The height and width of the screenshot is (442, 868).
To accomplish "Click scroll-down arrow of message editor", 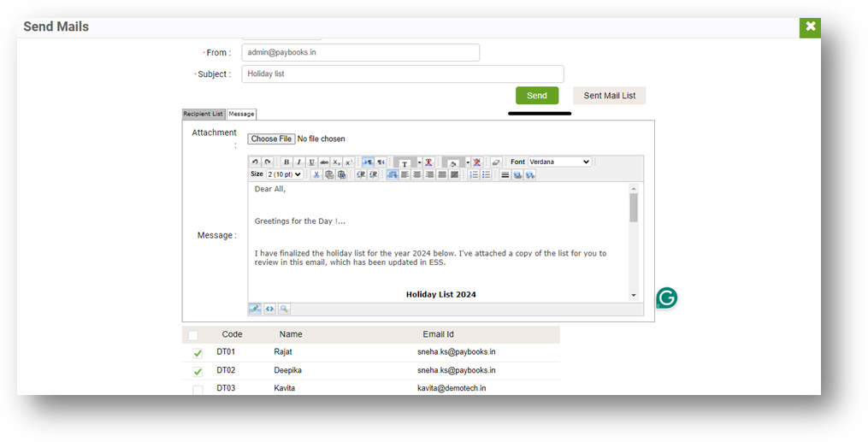I will [634, 296].
